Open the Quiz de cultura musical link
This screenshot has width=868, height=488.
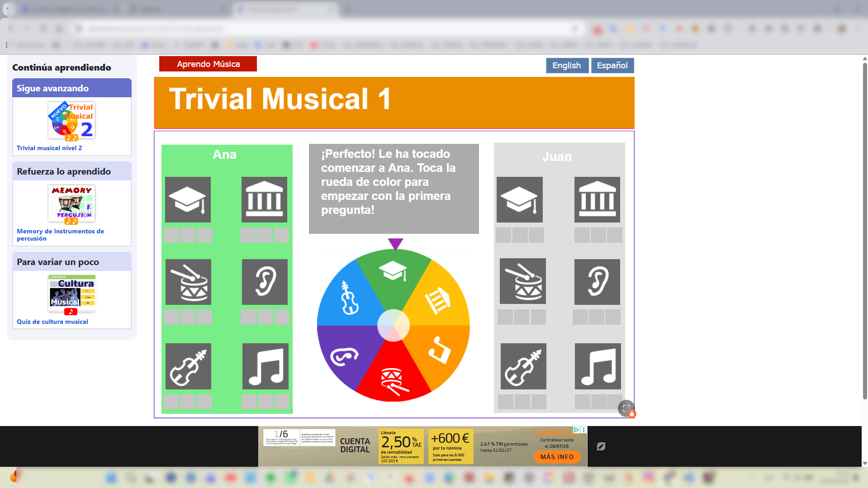(x=52, y=322)
